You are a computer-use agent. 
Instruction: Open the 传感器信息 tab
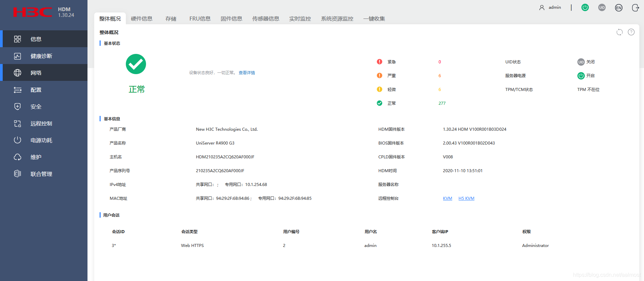point(266,19)
